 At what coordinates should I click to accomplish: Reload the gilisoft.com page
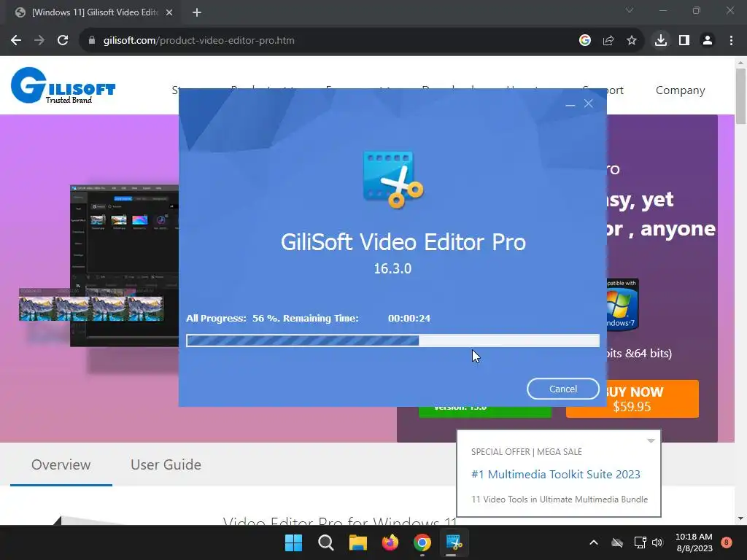pos(63,41)
